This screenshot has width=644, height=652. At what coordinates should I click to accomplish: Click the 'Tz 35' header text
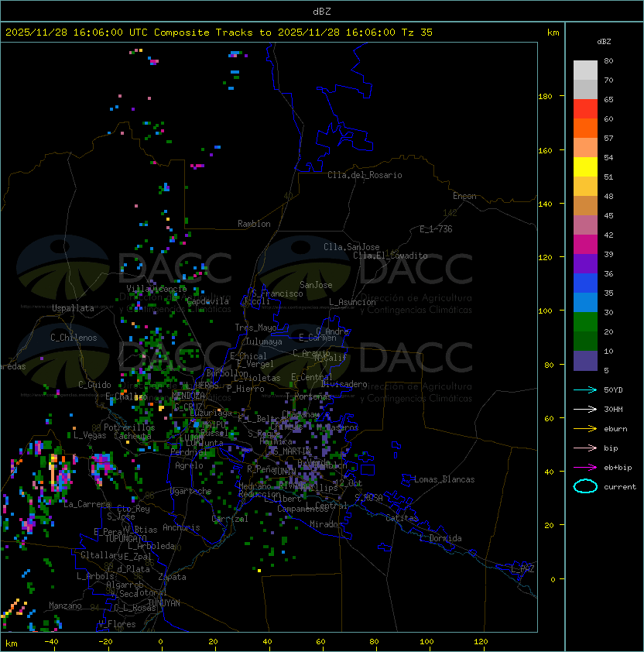point(417,33)
